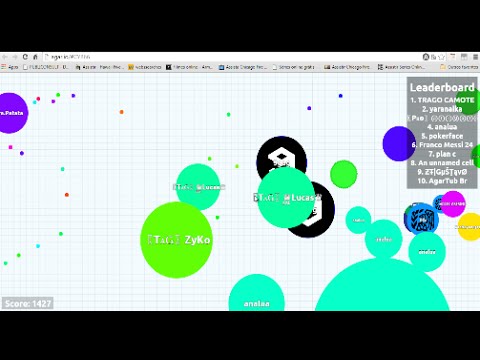Select leaderboard entry AgarTub Br
The width and height of the screenshot is (480, 360).
[x=442, y=181]
